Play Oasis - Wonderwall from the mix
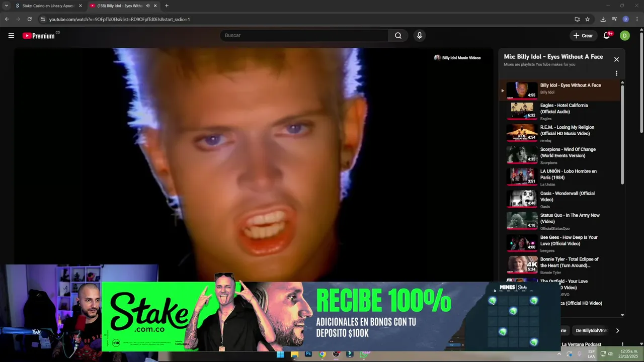Viewport: 644px width, 362px height. (x=560, y=200)
